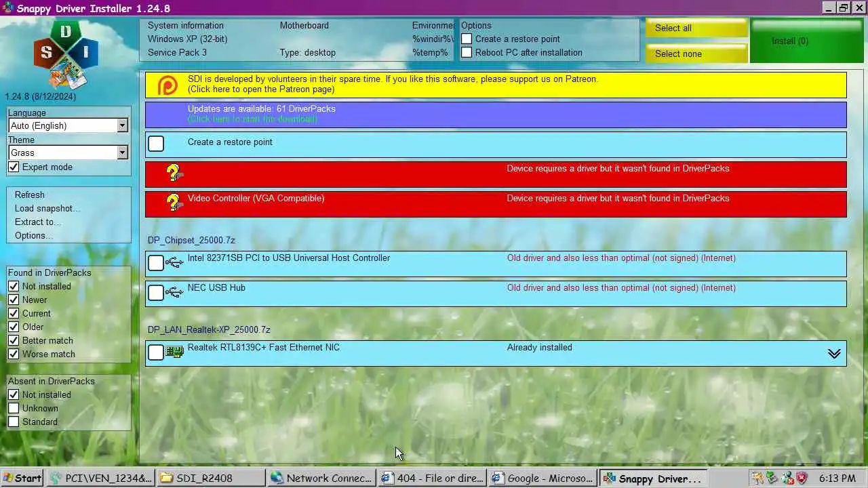
Task: Open Load snapshot... menu item
Action: coord(47,208)
